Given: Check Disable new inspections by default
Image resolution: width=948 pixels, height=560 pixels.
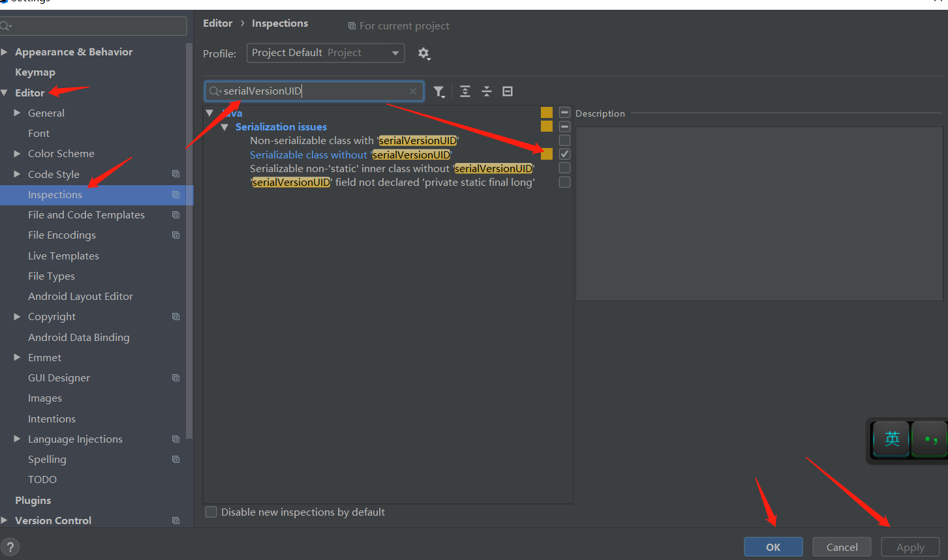Looking at the screenshot, I should [211, 512].
